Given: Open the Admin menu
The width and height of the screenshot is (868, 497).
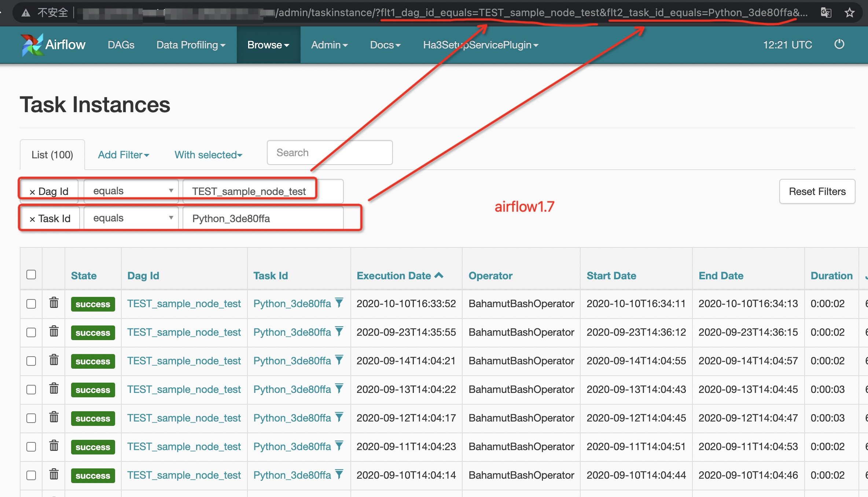Looking at the screenshot, I should tap(329, 45).
